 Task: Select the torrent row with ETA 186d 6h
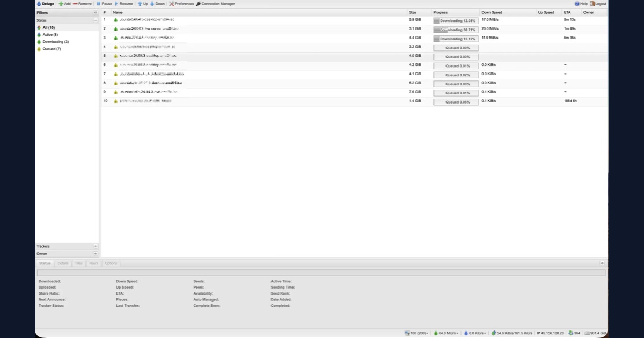(354, 101)
